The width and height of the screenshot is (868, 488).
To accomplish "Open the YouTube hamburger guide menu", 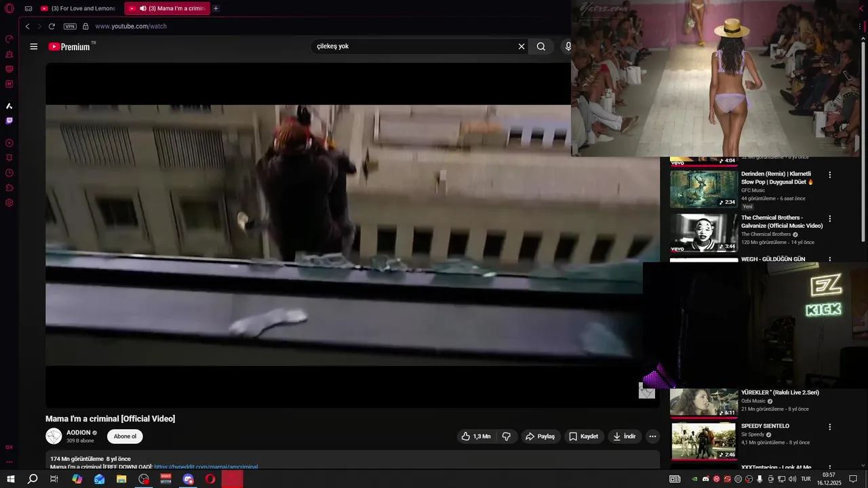I will pyautogui.click(x=33, y=47).
